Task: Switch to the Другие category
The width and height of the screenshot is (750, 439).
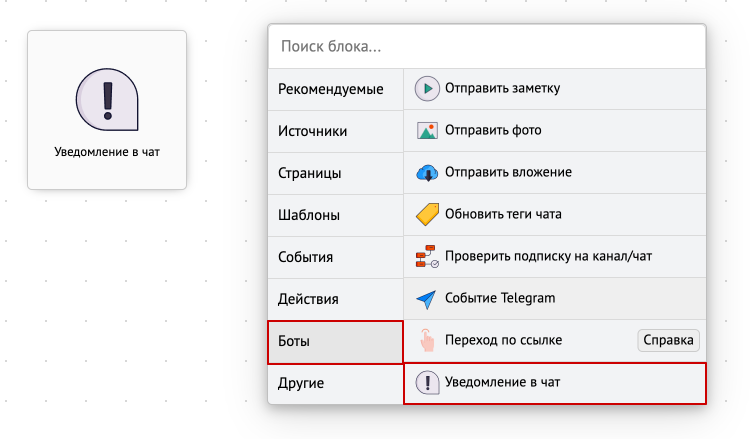Action: pyautogui.click(x=335, y=384)
